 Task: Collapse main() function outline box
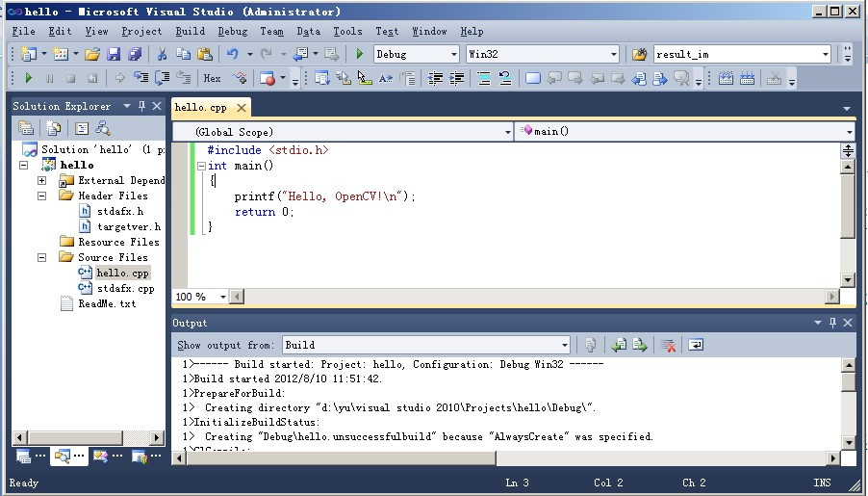pyautogui.click(x=201, y=166)
